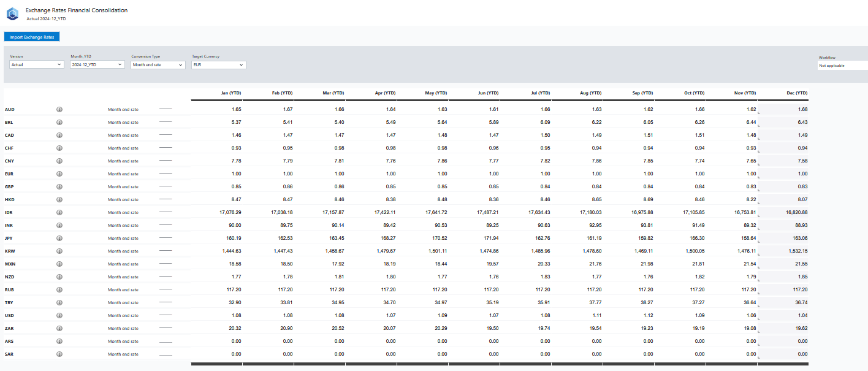Screen dimensions: 868x371
Task: Open the currency info icon next to AUD
Action: tap(59, 109)
